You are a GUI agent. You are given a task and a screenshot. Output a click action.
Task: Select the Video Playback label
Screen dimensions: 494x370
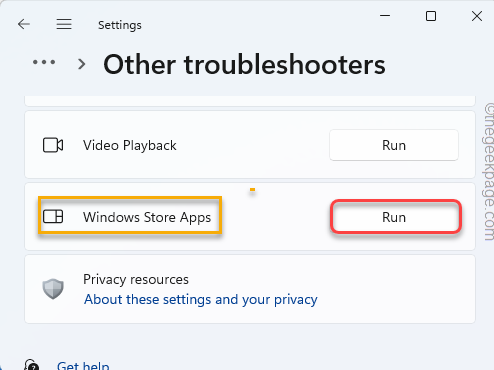tap(130, 145)
